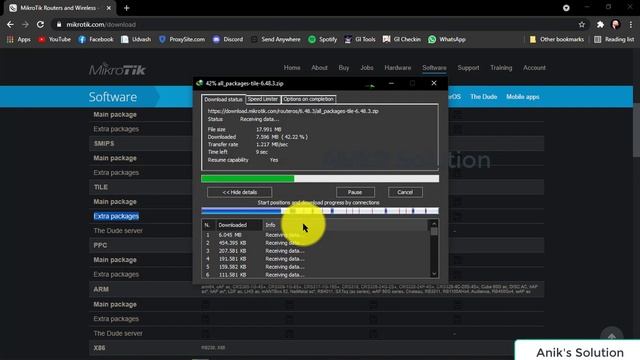Viewport: 640px width, 360px height.
Task: Open the Udvash bookmark
Action: point(136,40)
